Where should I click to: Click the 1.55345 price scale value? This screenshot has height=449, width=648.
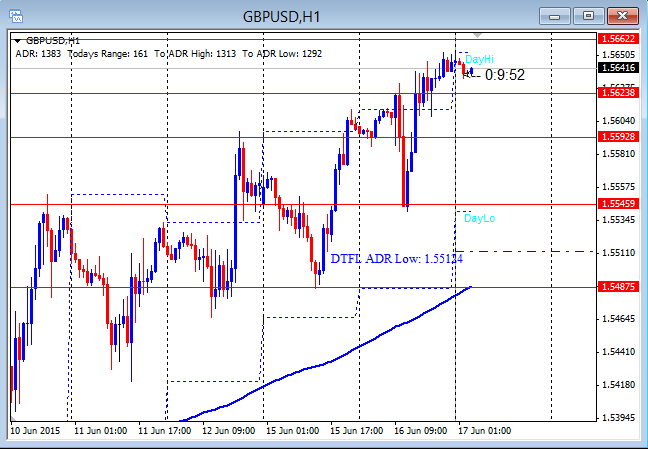pyautogui.click(x=619, y=220)
